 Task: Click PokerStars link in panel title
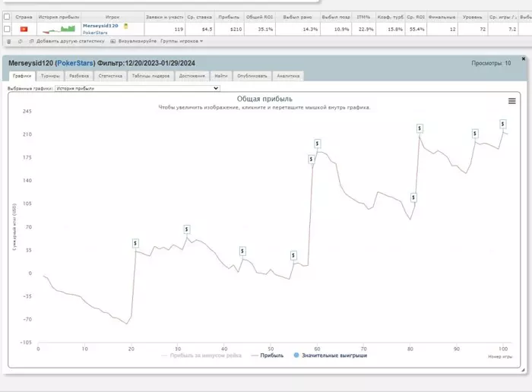pyautogui.click(x=75, y=63)
